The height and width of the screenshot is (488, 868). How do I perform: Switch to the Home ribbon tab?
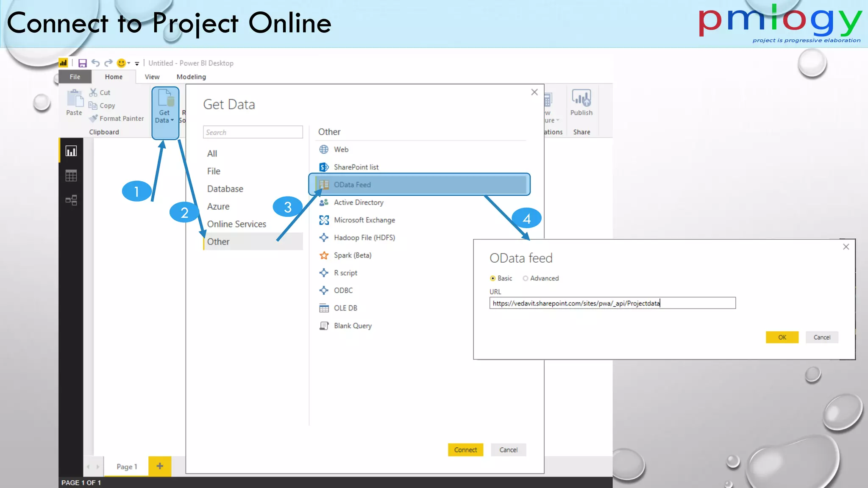(x=114, y=77)
